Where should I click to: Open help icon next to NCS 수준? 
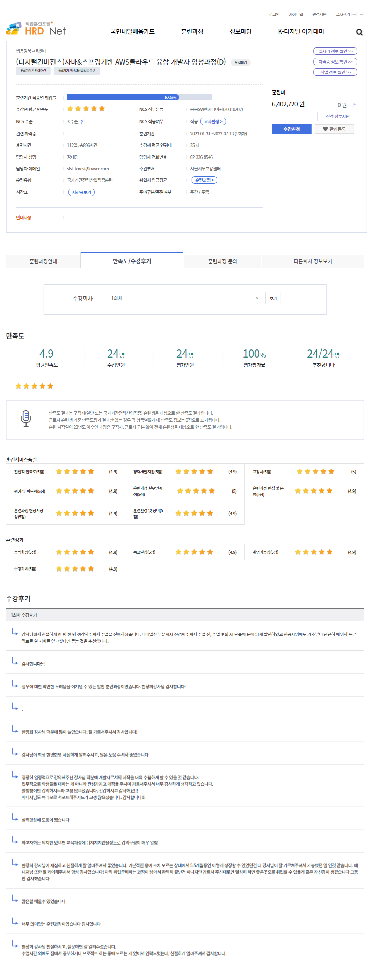[x=82, y=122]
